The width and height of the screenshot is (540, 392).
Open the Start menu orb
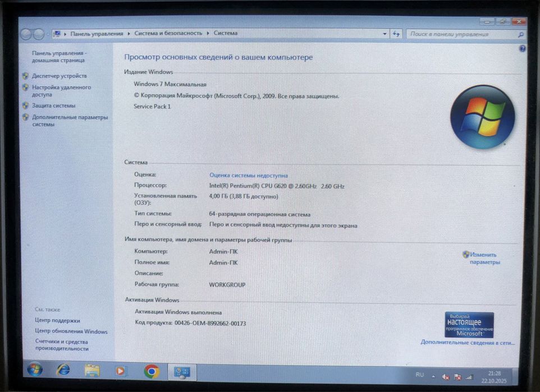point(35,370)
